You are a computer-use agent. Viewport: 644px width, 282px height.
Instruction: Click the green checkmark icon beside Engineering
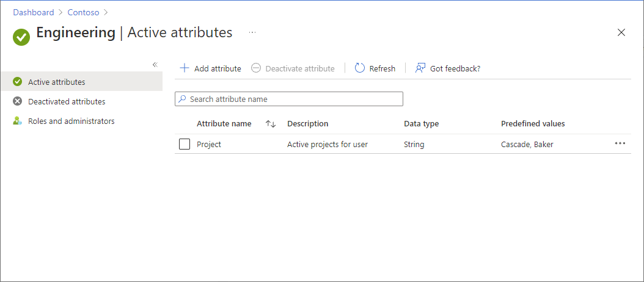(x=21, y=37)
